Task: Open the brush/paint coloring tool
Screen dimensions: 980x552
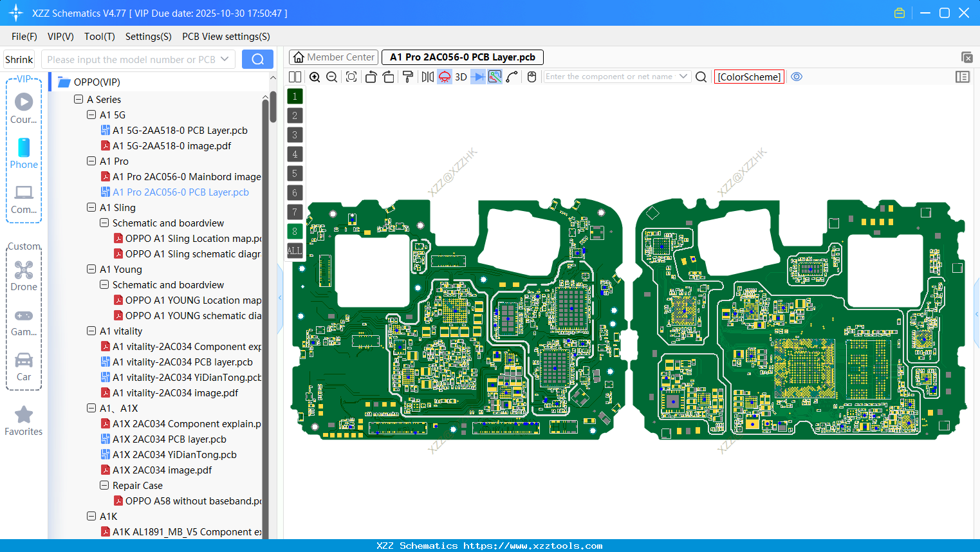Action: pyautogui.click(x=408, y=77)
